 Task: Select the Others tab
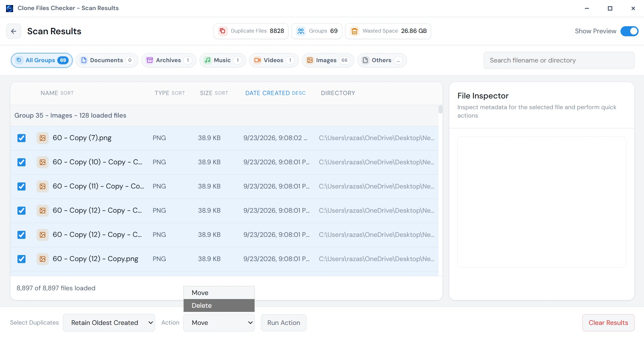click(382, 60)
